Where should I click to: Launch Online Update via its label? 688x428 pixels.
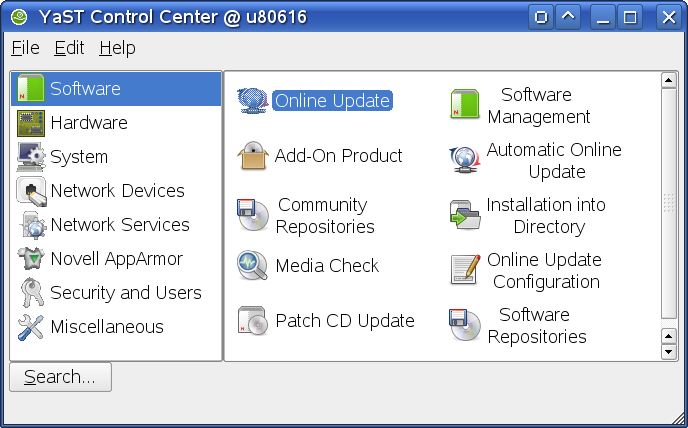coord(332,101)
